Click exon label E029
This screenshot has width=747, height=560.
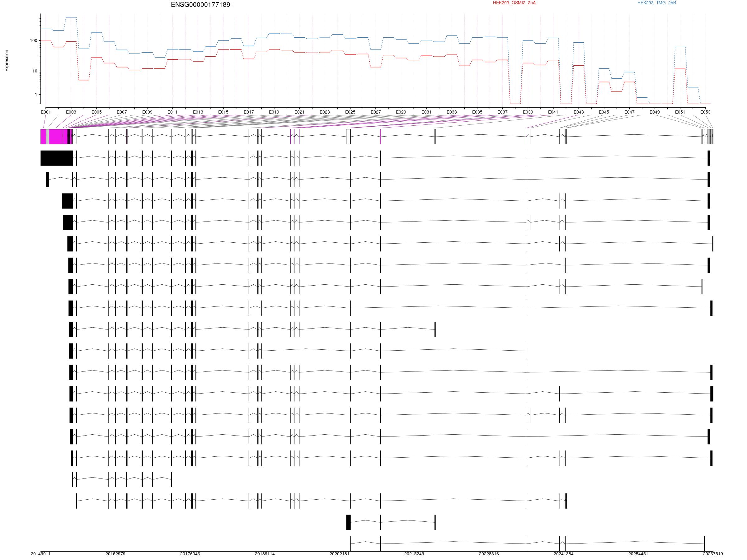[x=401, y=112]
